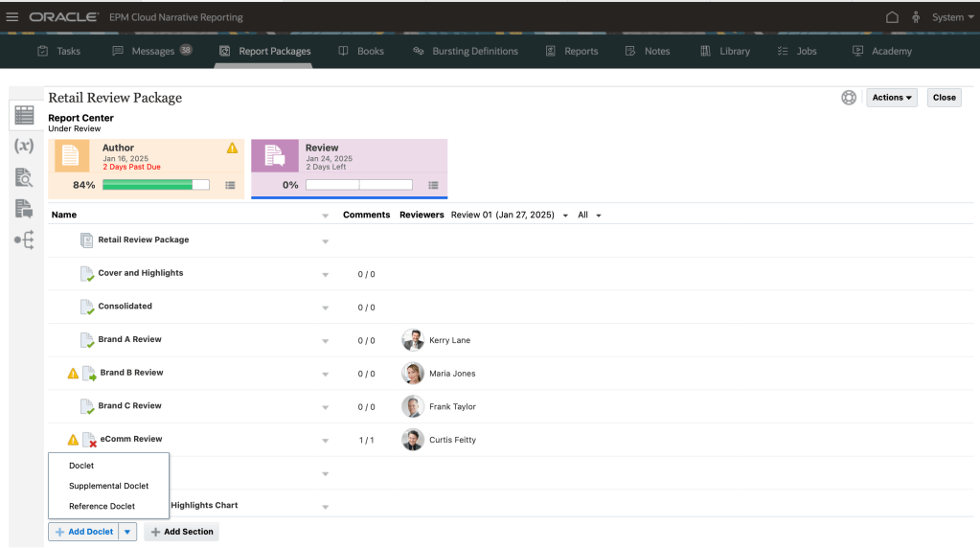Open the variables (x) sidebar panel

coord(24,146)
